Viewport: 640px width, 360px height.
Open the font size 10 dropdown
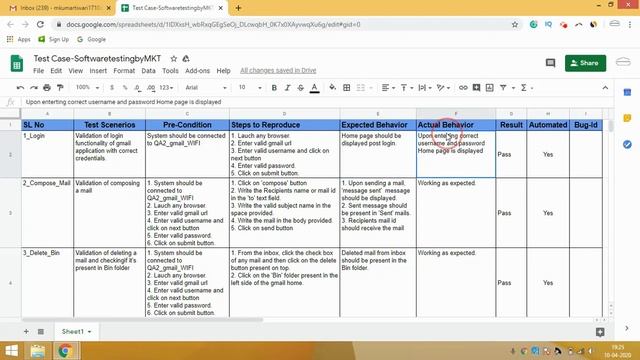tap(250, 87)
